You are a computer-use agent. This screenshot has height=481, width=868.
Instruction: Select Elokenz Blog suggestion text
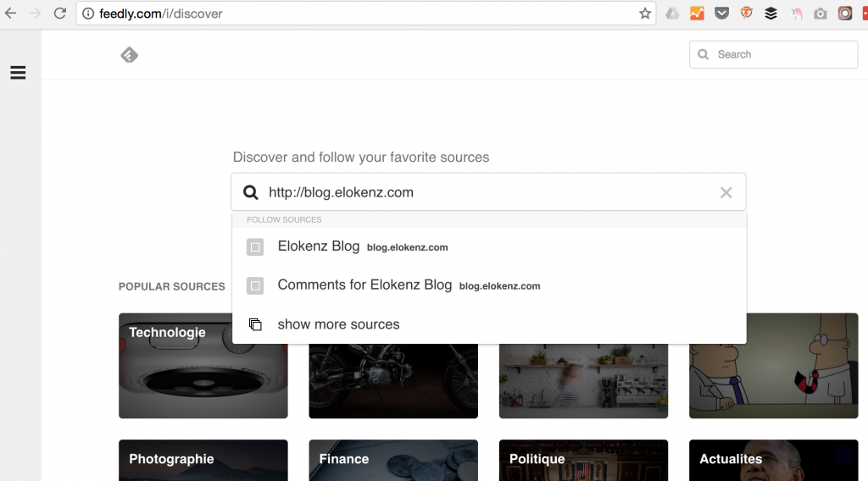[319, 246]
